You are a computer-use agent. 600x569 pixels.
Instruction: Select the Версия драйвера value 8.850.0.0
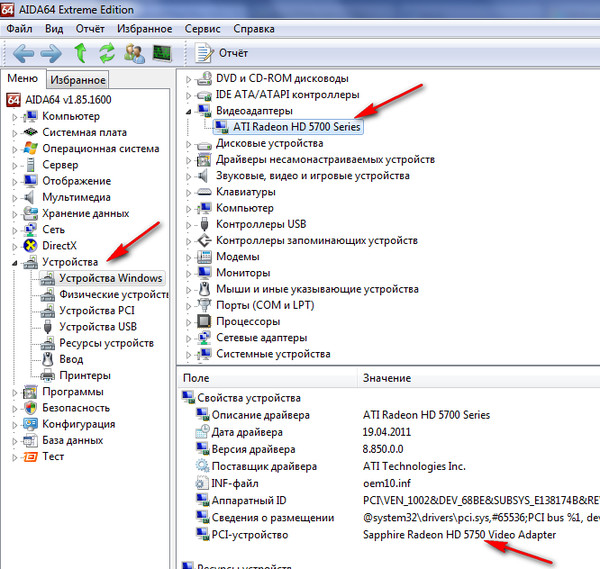pos(383,449)
